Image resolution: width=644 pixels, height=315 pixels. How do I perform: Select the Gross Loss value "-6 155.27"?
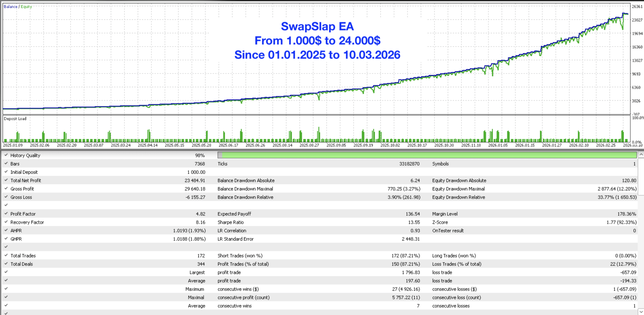(196, 197)
